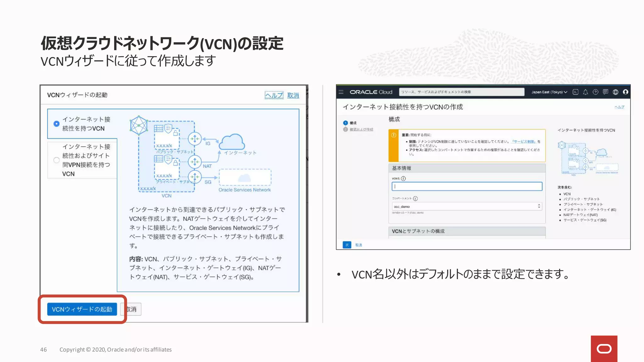This screenshot has height=362, width=644.
Task: Click 'Oracle Services Network' label in dialog diagram
Action: (245, 190)
